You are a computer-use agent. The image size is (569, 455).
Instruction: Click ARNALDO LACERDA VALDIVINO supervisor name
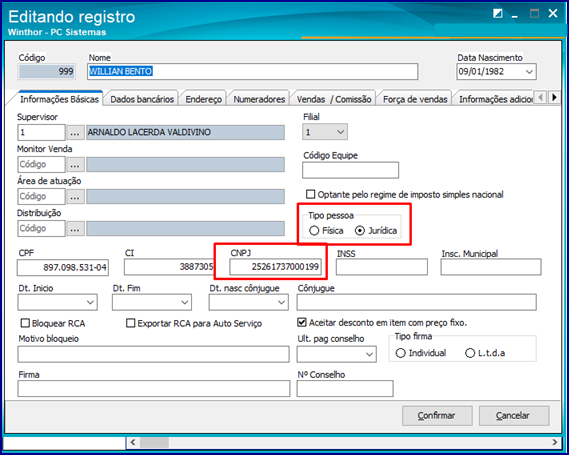pyautogui.click(x=185, y=132)
